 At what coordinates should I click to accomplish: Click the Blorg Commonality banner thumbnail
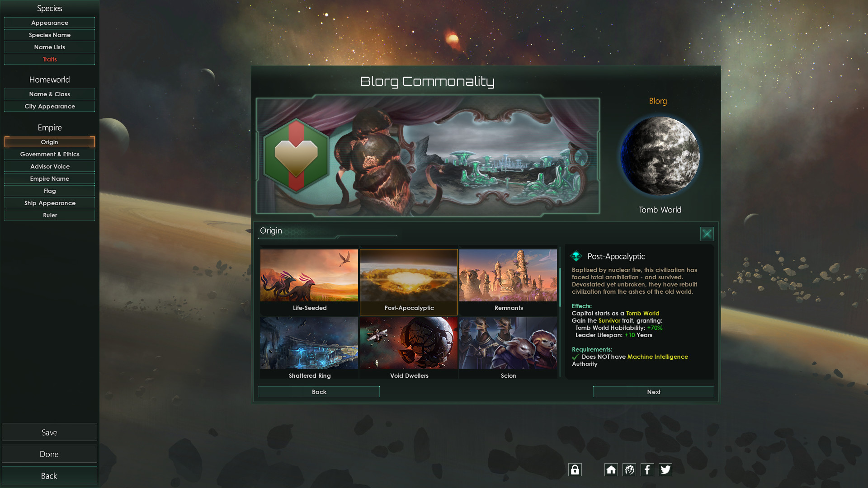point(426,156)
